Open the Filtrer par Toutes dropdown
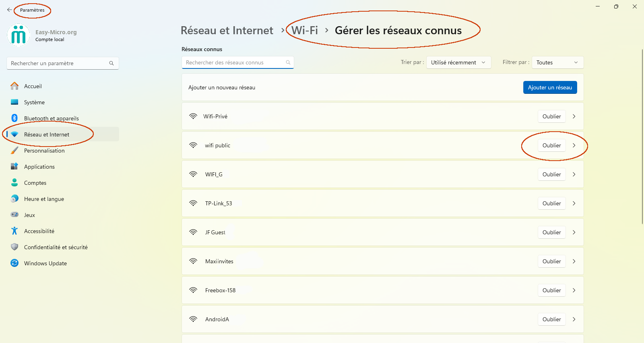This screenshot has width=644, height=343. tap(557, 62)
